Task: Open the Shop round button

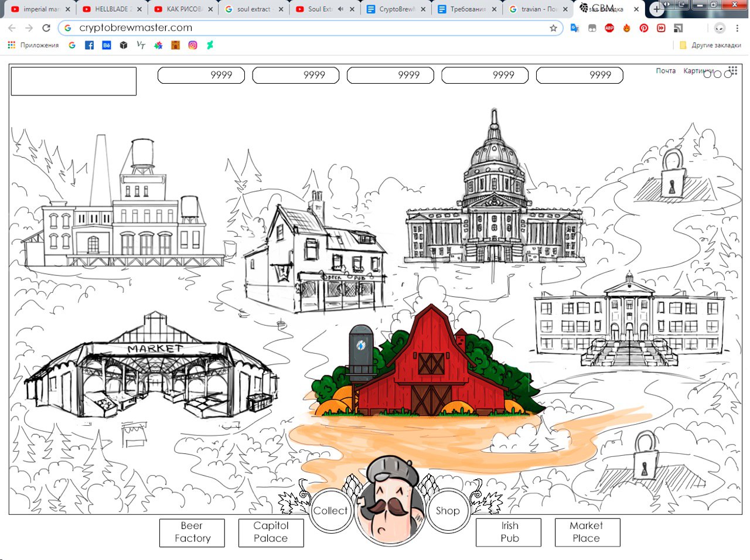Action: (448, 511)
